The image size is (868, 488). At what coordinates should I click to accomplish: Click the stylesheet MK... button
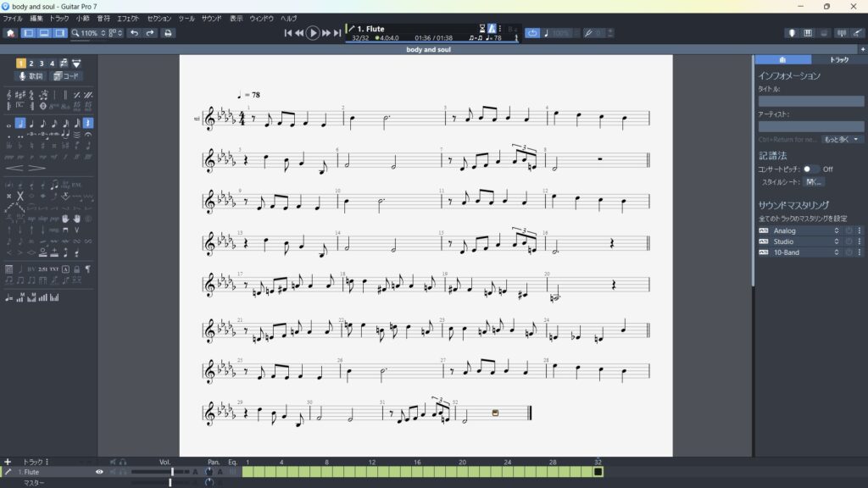(x=814, y=182)
